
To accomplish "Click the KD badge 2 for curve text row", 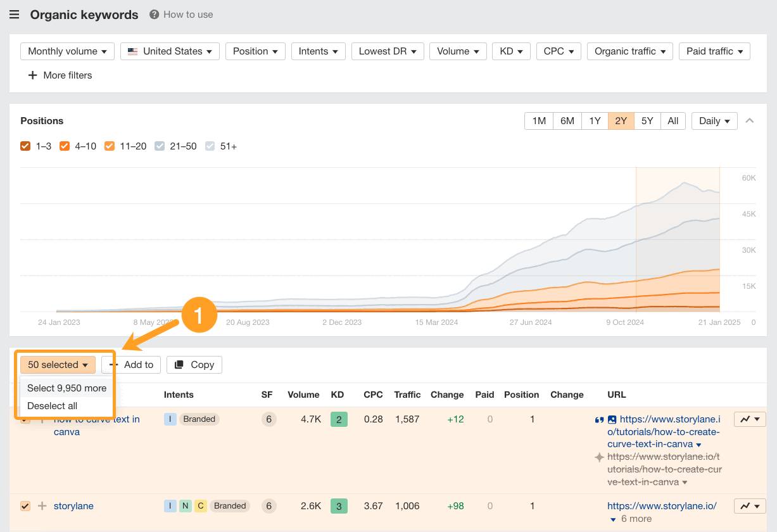I will tap(339, 419).
